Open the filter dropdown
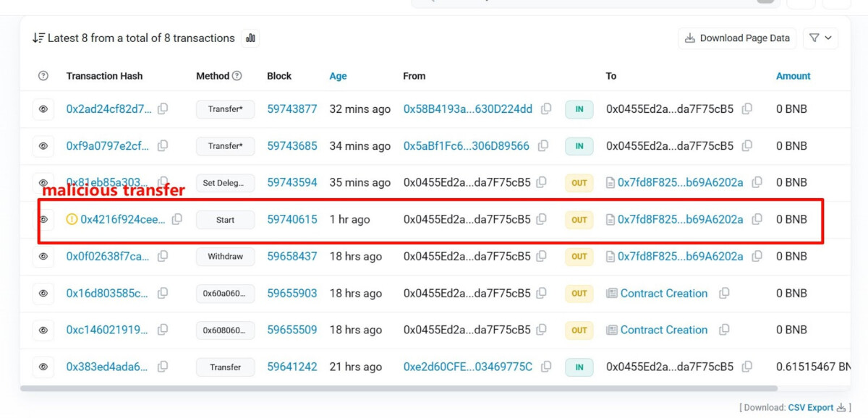The width and height of the screenshot is (868, 418). (820, 38)
